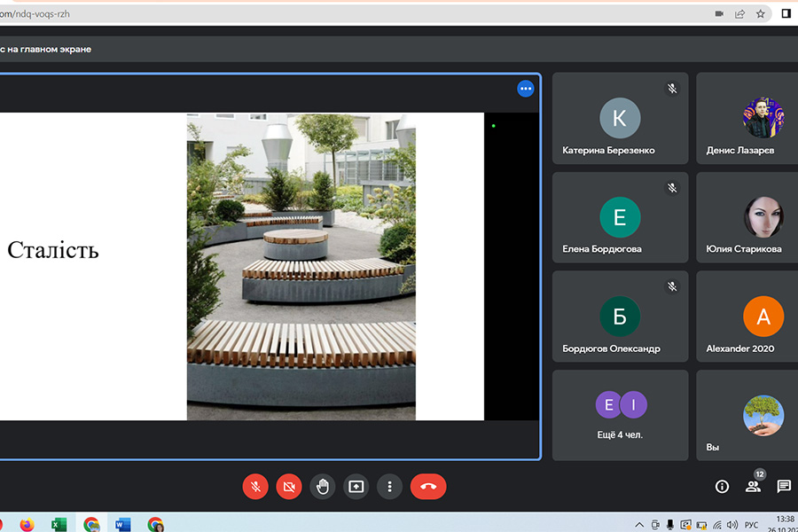Leave the call with red hang-up button
Viewport: 798px width, 532px height.
[428, 487]
